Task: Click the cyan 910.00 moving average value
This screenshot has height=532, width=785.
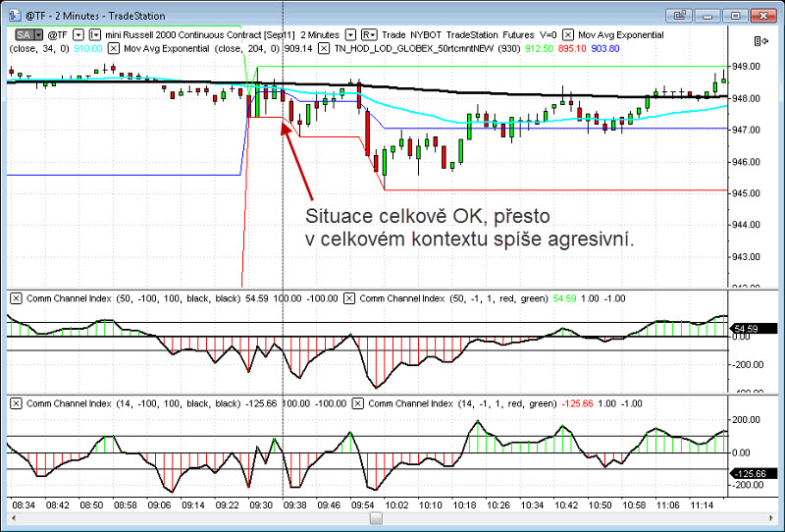Action: pos(88,49)
